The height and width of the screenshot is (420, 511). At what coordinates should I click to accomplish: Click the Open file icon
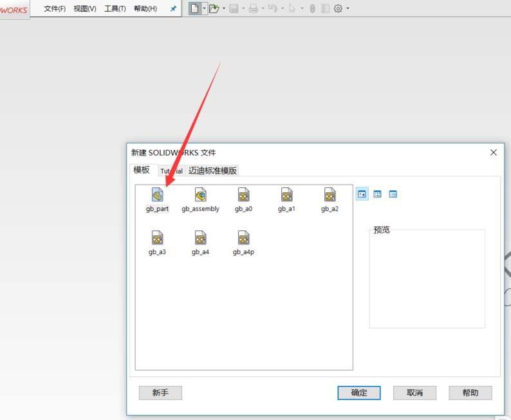(214, 8)
